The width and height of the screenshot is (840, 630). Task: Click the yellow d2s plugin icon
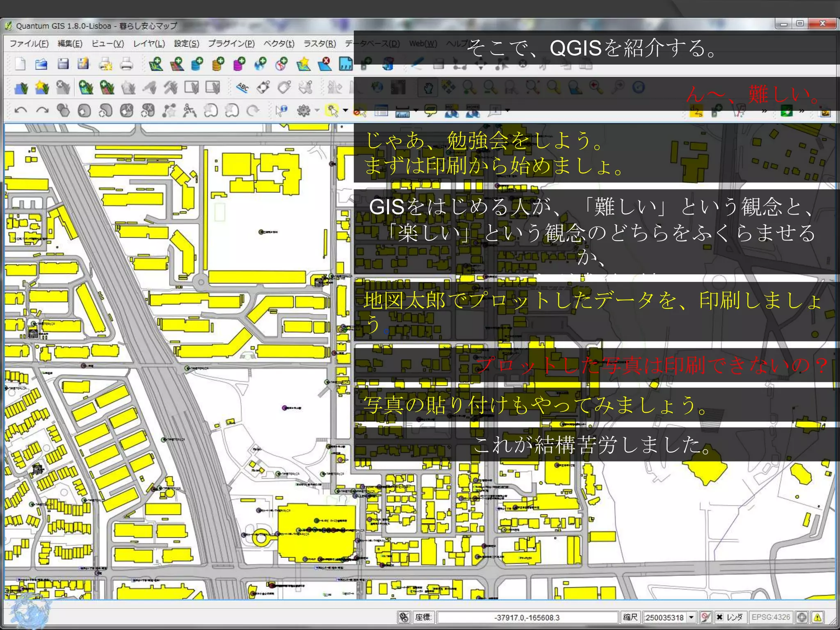(696, 111)
